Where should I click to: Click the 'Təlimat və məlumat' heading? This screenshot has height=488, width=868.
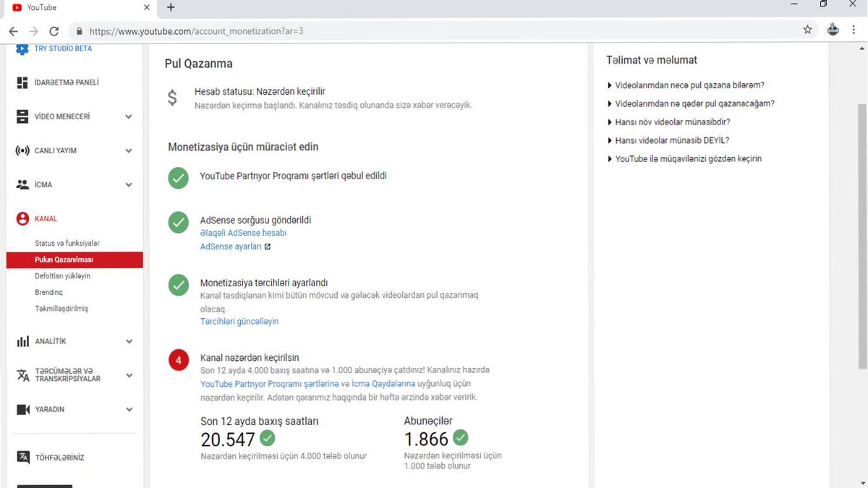pyautogui.click(x=652, y=60)
